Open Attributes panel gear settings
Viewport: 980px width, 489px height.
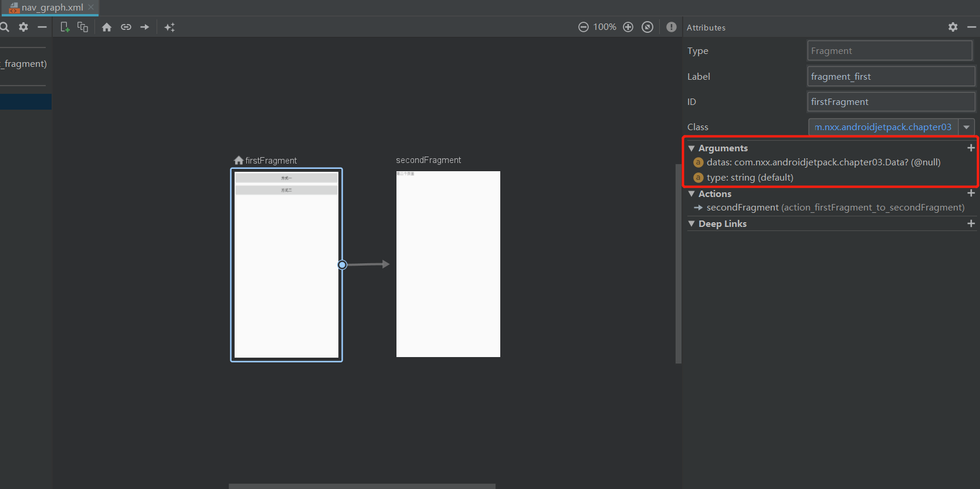[x=953, y=27]
